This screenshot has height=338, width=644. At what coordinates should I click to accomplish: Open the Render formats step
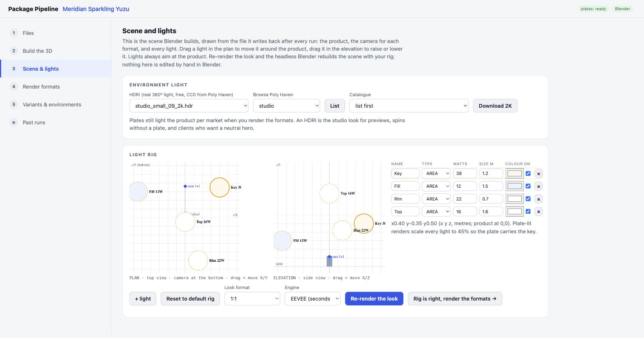point(56,87)
